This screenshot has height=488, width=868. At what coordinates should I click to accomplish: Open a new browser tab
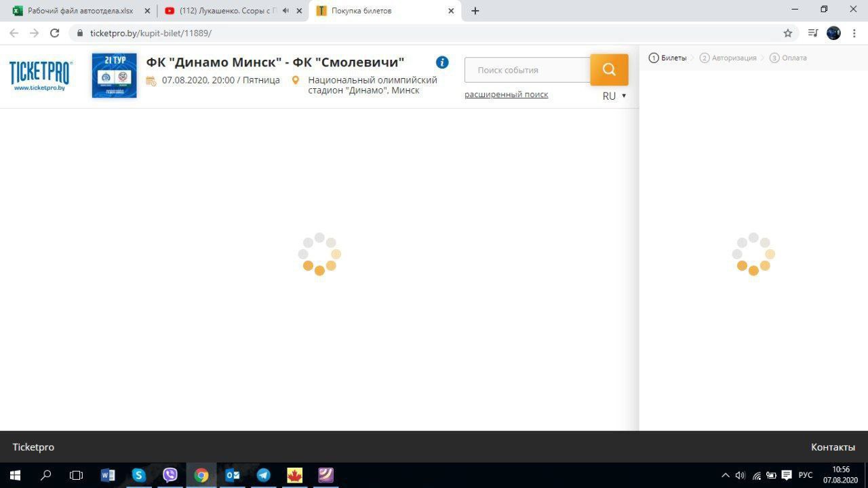click(475, 11)
